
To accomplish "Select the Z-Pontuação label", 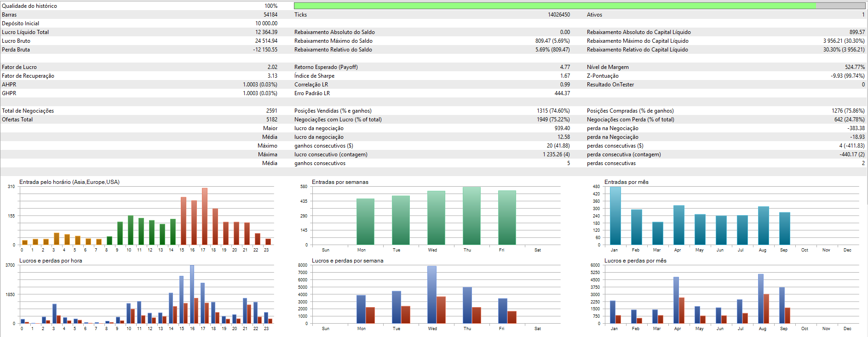I will point(603,76).
